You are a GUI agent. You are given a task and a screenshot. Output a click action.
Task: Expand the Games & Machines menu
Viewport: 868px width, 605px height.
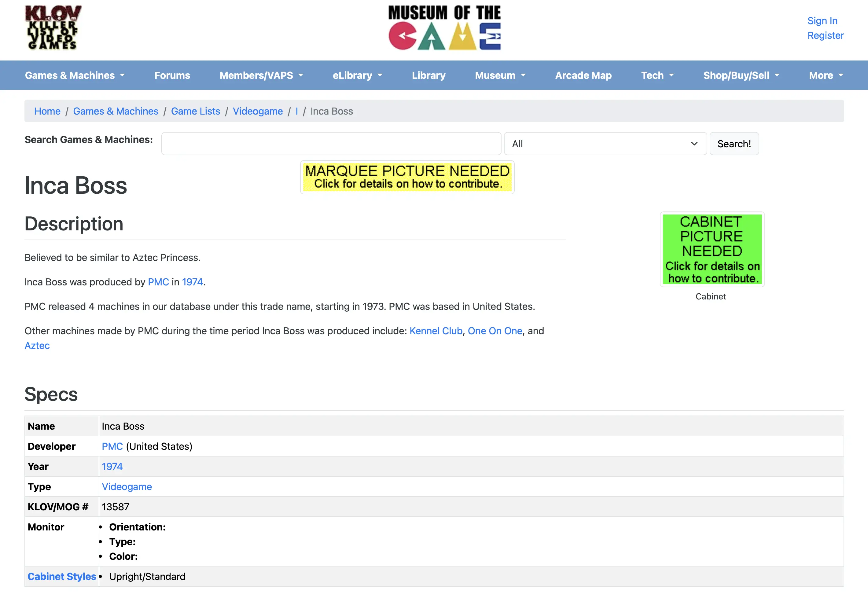75,75
